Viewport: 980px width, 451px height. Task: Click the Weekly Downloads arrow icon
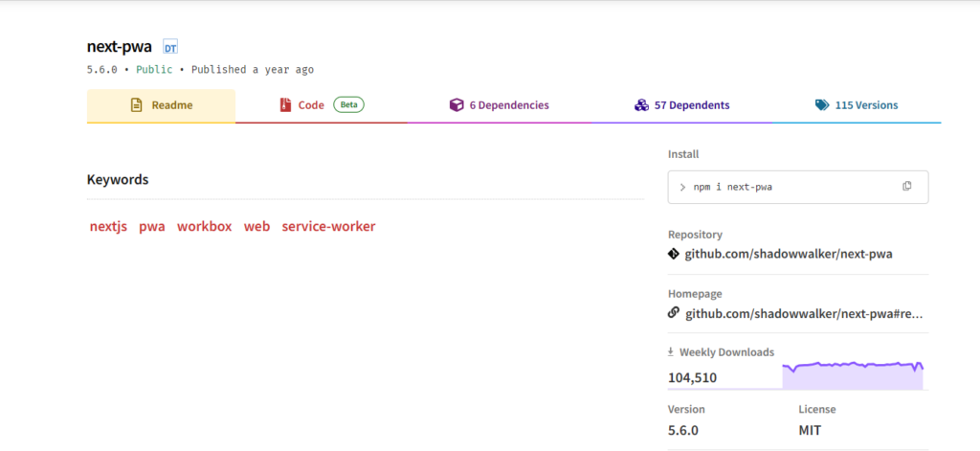tap(671, 352)
